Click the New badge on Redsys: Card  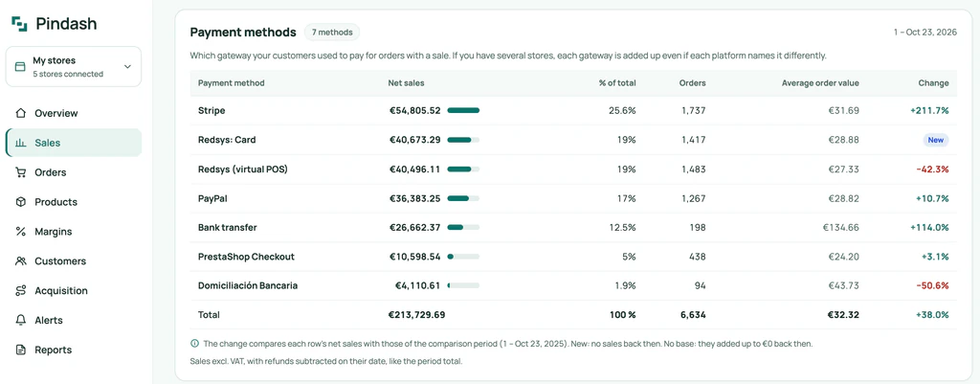coord(936,140)
